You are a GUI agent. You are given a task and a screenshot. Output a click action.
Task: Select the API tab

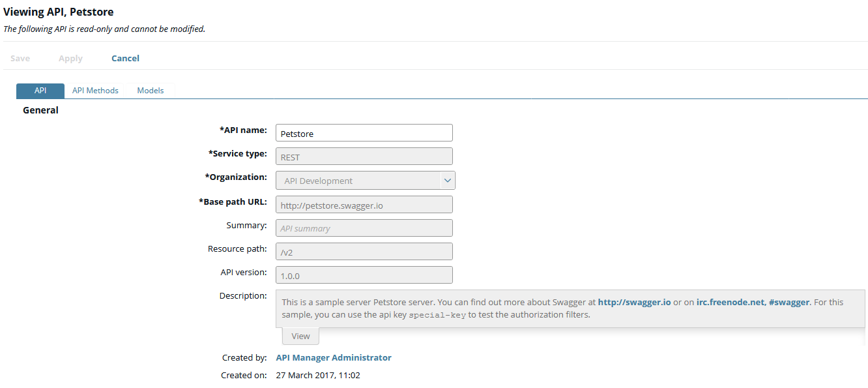[x=40, y=90]
